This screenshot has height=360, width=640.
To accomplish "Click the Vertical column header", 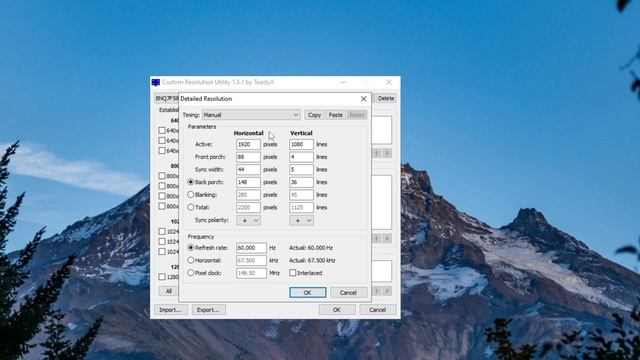I will [301, 133].
